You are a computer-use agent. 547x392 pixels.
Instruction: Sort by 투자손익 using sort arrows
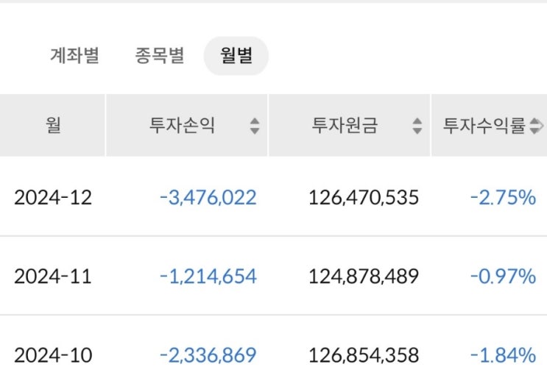[255, 126]
